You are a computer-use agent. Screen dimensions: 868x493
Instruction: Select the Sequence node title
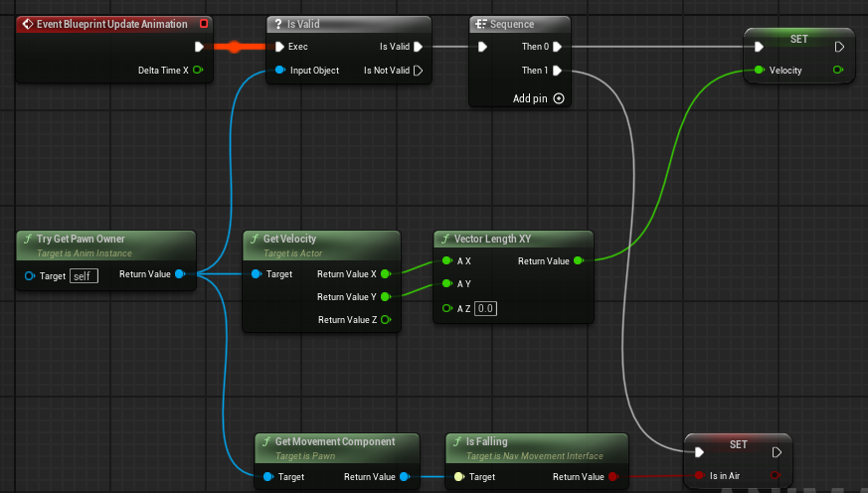[511, 24]
